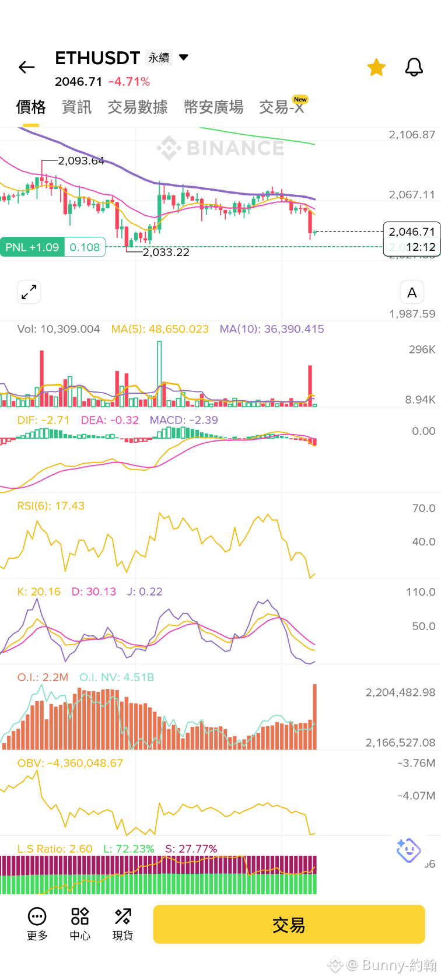Open the AI assistant floating icon

(x=408, y=850)
